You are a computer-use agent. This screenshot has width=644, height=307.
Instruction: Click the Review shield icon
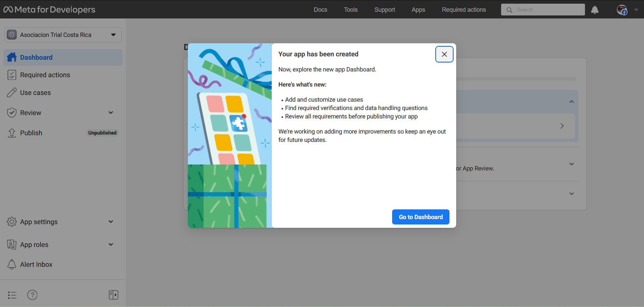click(12, 113)
